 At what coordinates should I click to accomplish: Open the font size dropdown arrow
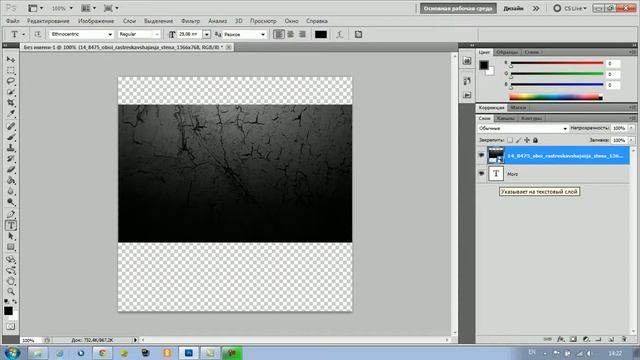pos(207,34)
